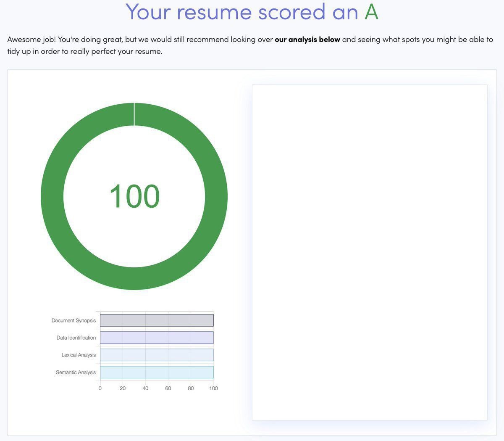Click the axis value 60 on the chart
This screenshot has height=441, width=504.
[x=168, y=388]
